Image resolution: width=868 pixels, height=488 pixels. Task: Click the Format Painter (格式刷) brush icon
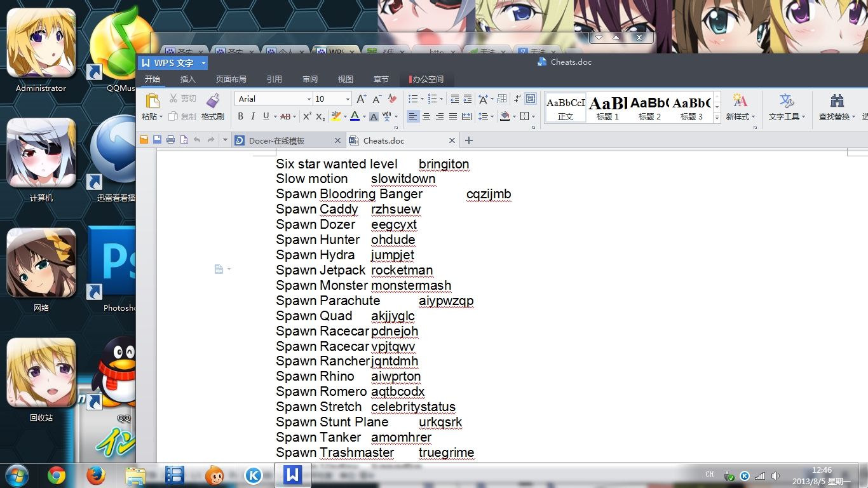(x=213, y=100)
